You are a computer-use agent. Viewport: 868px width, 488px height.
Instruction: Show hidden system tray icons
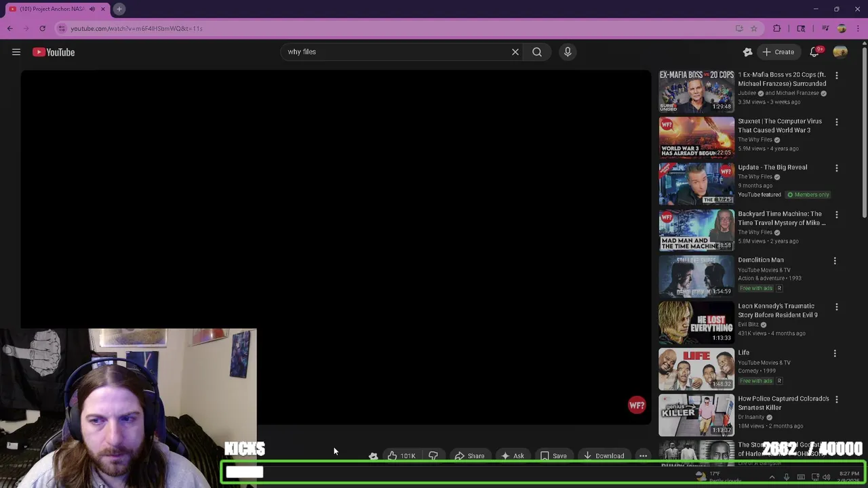772,477
